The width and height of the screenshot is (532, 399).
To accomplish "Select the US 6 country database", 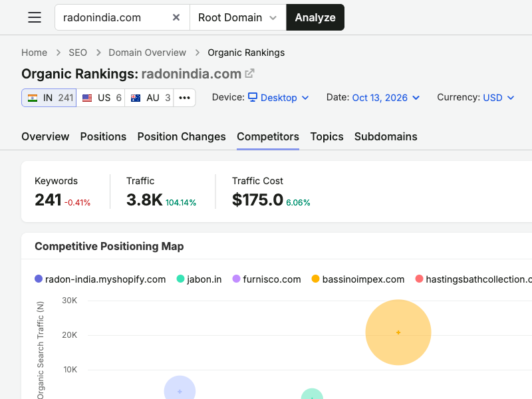I will 101,98.
